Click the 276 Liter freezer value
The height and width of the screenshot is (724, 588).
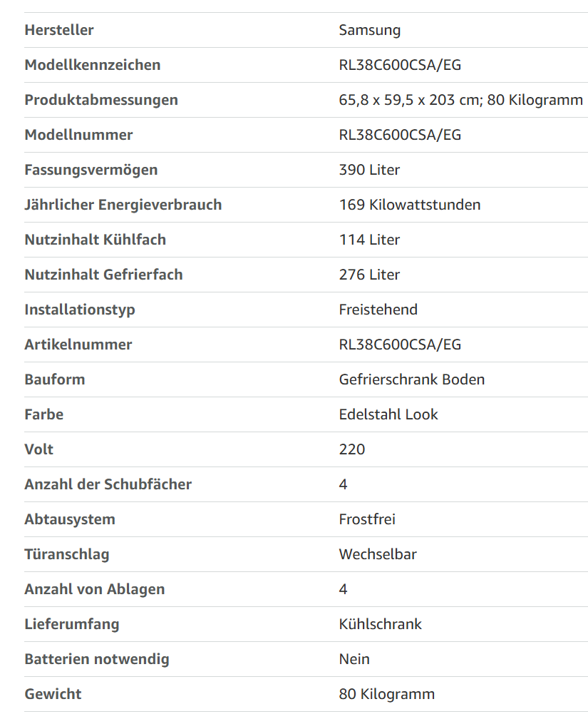(369, 275)
